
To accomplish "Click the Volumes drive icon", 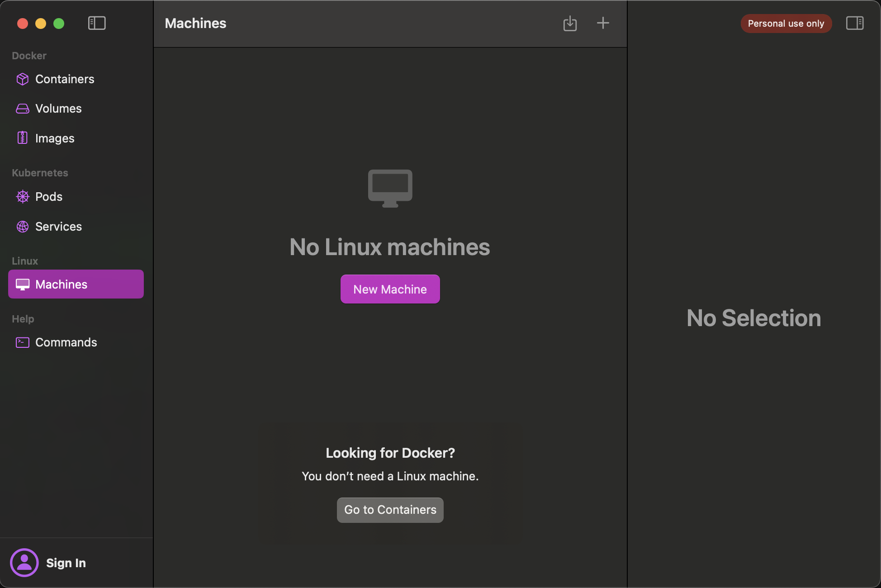I will tap(23, 109).
